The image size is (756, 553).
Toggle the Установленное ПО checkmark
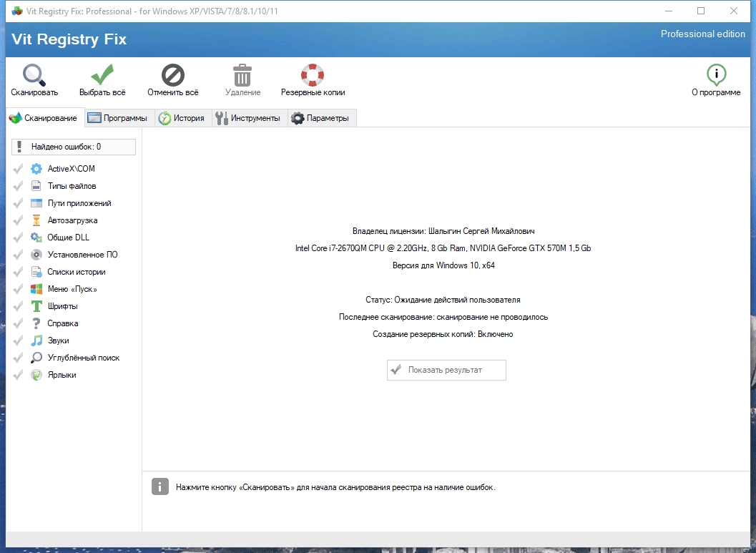[x=18, y=255]
